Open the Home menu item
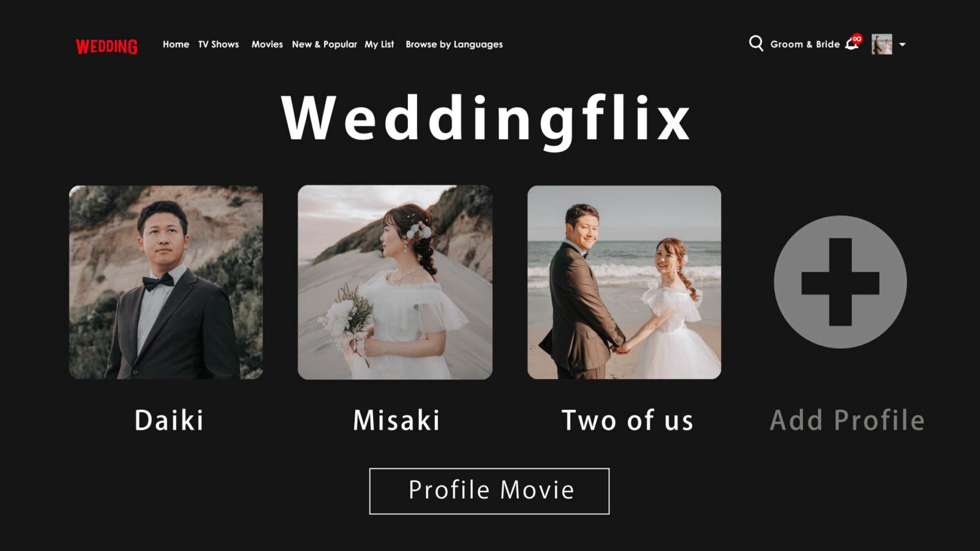 176,44
